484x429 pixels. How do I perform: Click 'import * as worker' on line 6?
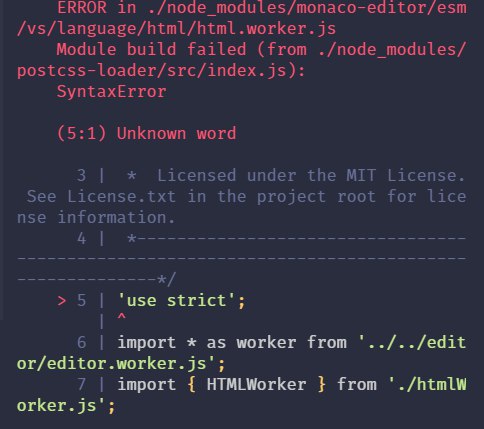coord(207,343)
